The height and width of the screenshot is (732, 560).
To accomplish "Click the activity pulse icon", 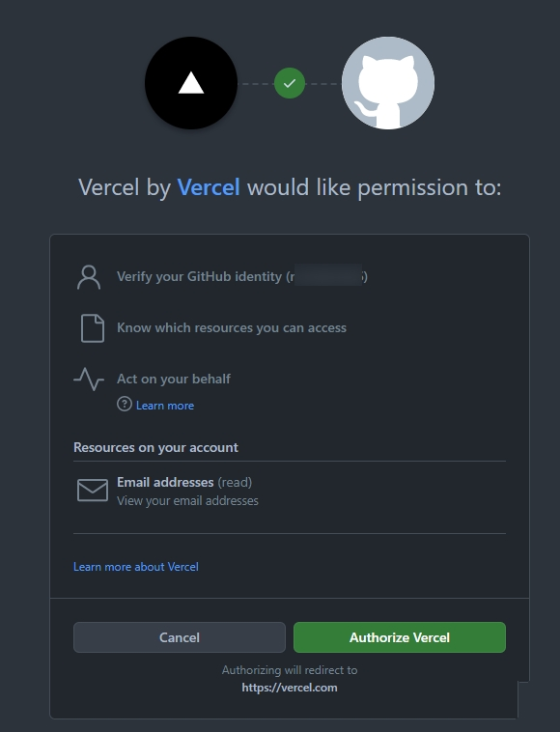I will coord(89,380).
